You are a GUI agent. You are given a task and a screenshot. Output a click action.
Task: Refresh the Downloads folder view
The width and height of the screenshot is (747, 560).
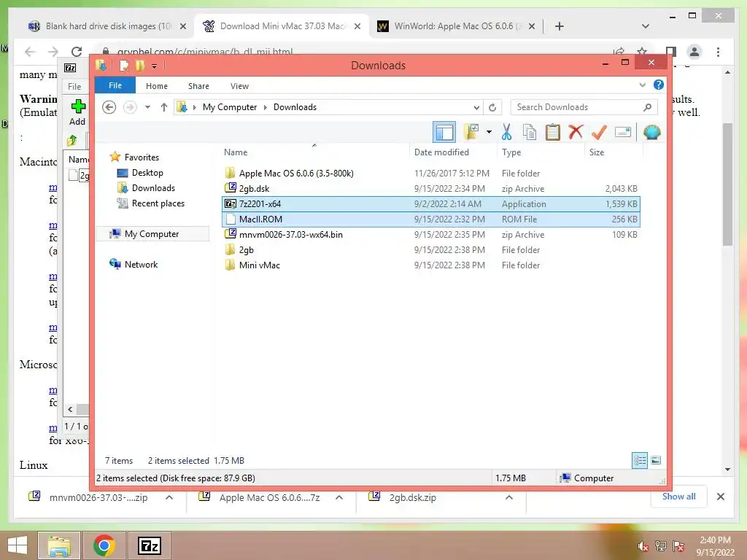(492, 107)
